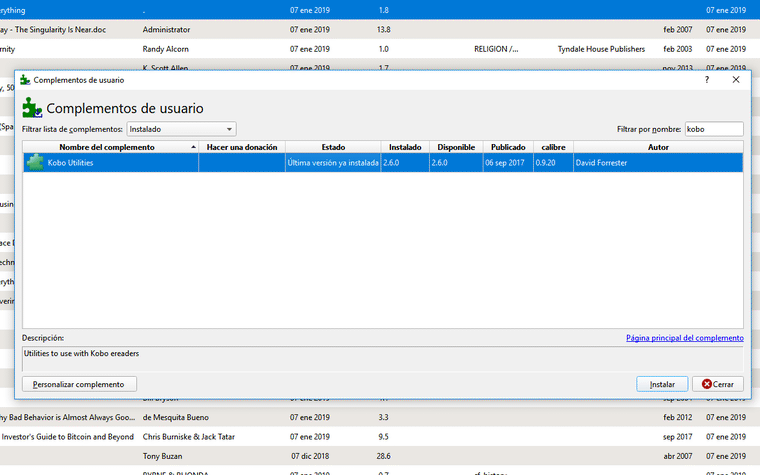Click the 'Última versión ya instalada' status cell
This screenshot has height=475, width=760.
333,163
